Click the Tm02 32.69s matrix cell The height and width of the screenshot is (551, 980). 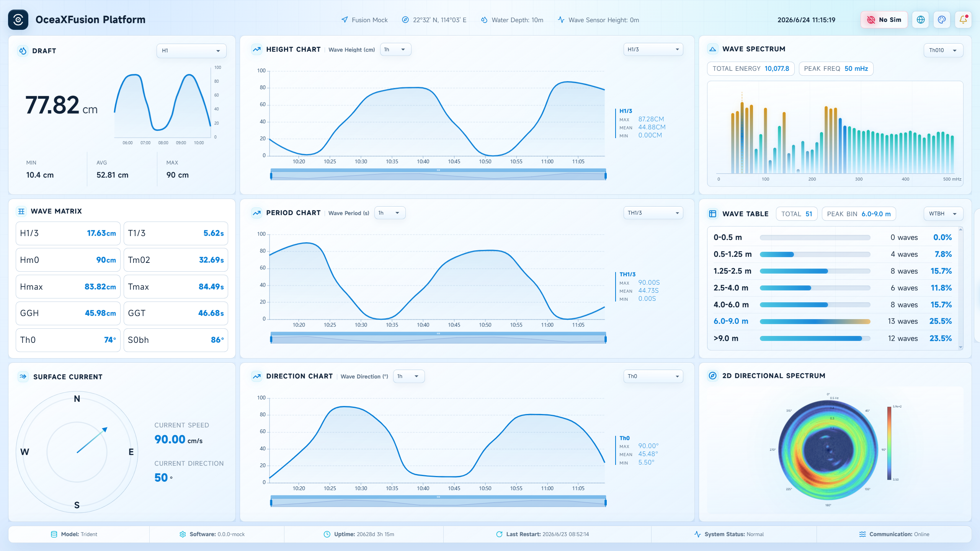click(x=176, y=260)
